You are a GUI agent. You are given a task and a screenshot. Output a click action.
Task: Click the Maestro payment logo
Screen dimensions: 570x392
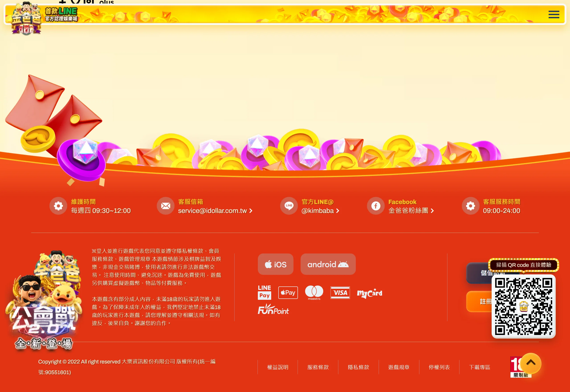[x=314, y=292]
